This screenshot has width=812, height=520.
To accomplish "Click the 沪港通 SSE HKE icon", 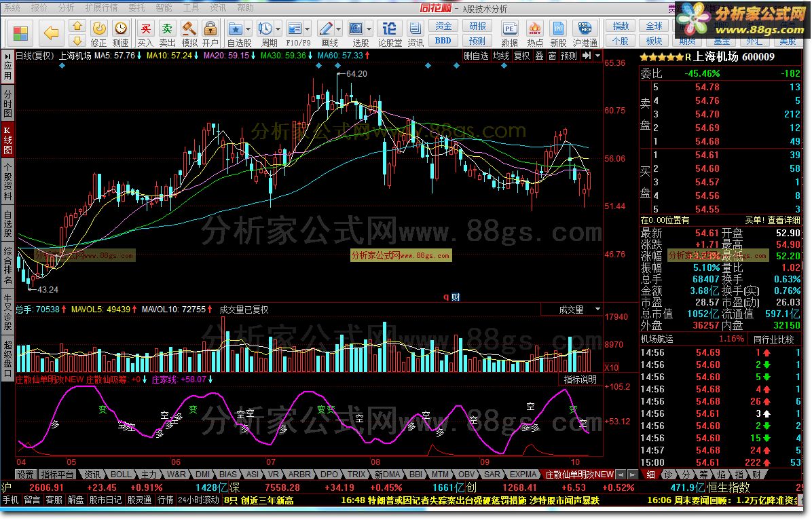I will [585, 28].
